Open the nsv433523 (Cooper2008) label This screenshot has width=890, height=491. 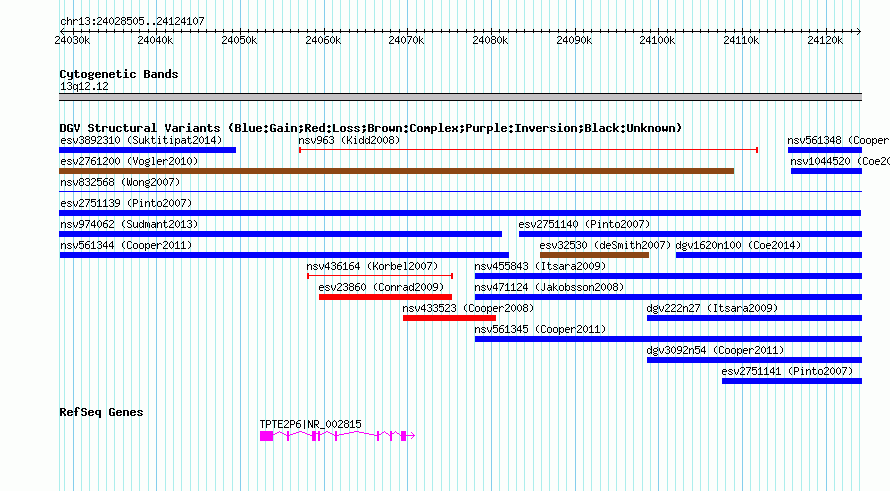[468, 308]
